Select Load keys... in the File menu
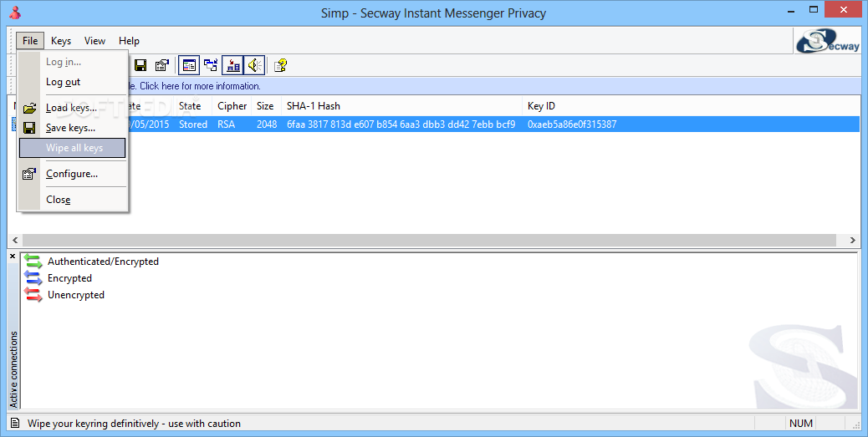Viewport: 868px width, 437px height. pos(73,108)
